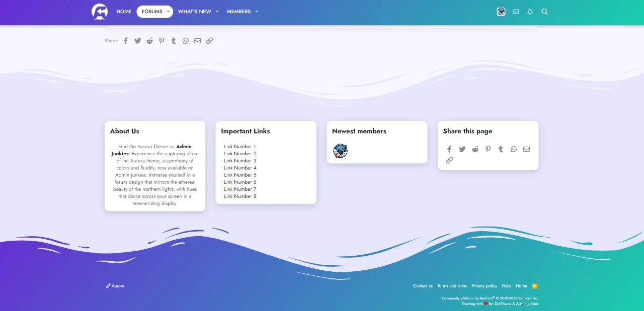The height and width of the screenshot is (311, 644).
Task: Expand the Forums dropdown arrow
Action: [168, 12]
